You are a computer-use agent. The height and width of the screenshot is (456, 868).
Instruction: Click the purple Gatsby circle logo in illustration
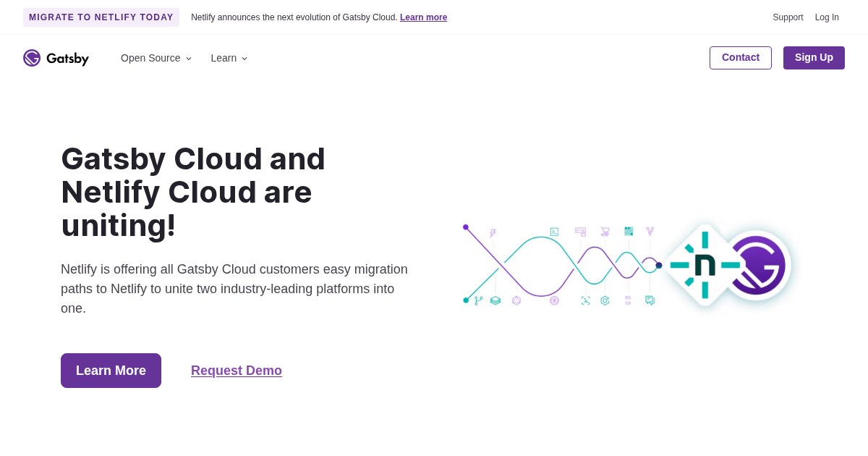[758, 265]
